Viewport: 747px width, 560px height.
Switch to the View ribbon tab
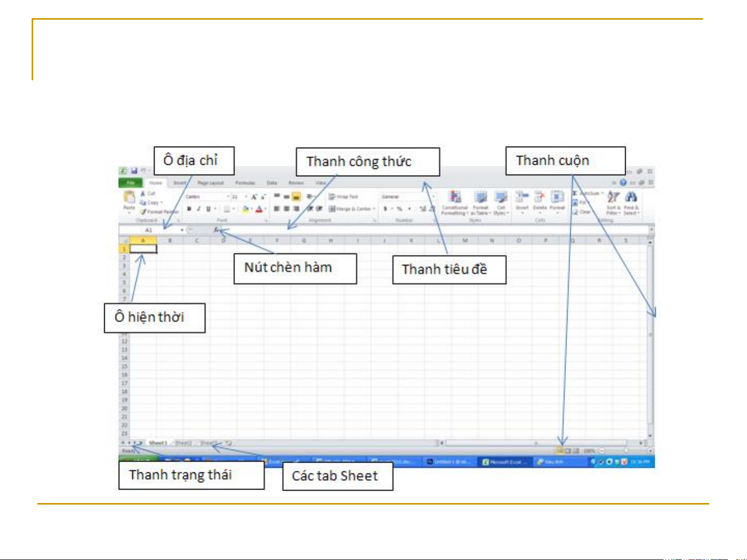(x=321, y=183)
